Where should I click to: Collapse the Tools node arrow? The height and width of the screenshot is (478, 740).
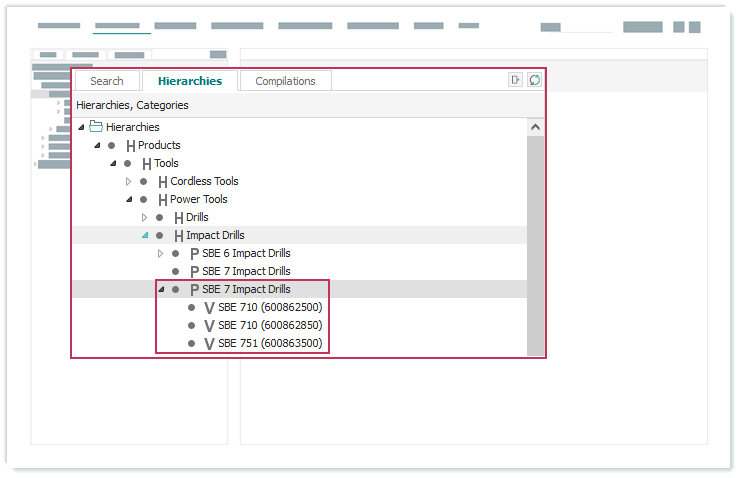[113, 163]
